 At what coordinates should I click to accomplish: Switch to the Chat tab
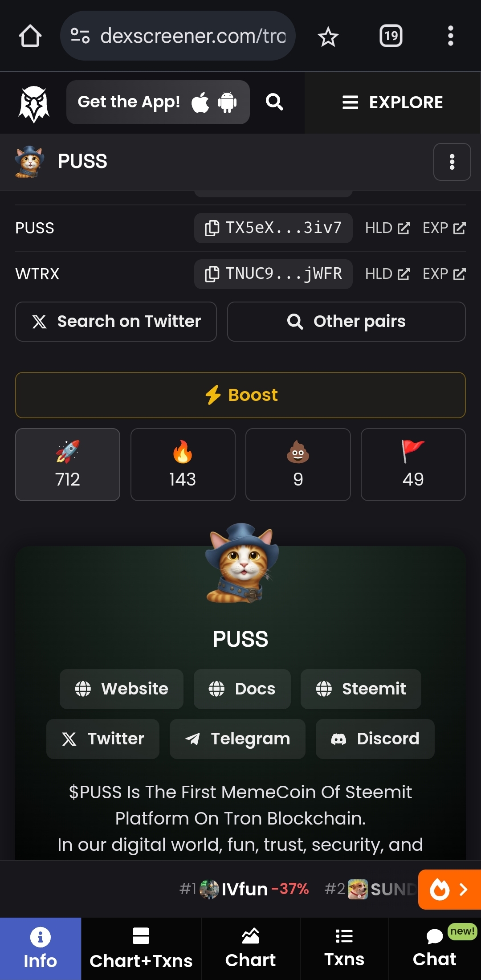435,949
